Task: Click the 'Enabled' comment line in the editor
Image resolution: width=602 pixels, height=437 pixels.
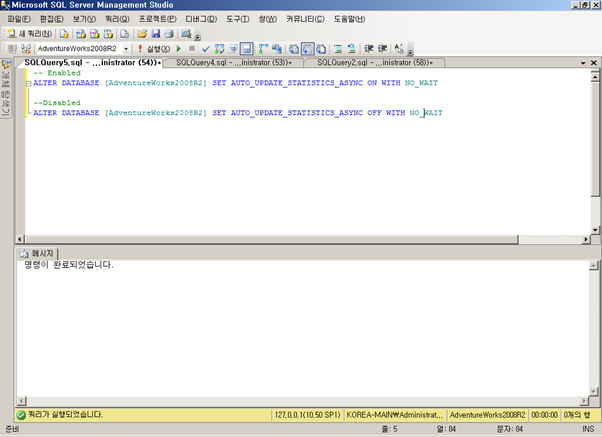Action: click(x=57, y=73)
